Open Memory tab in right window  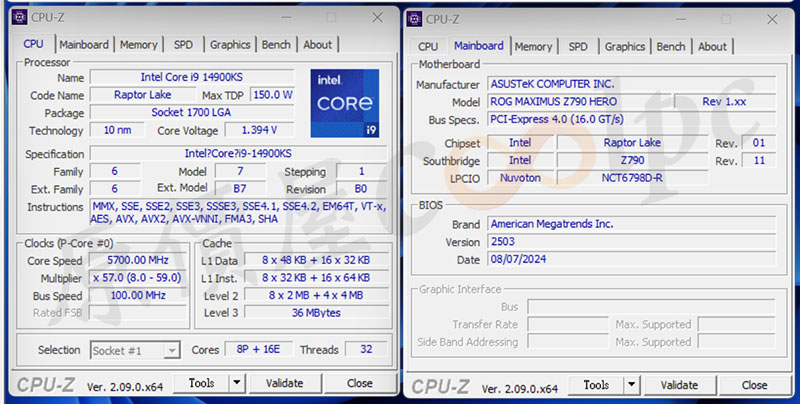click(x=533, y=46)
